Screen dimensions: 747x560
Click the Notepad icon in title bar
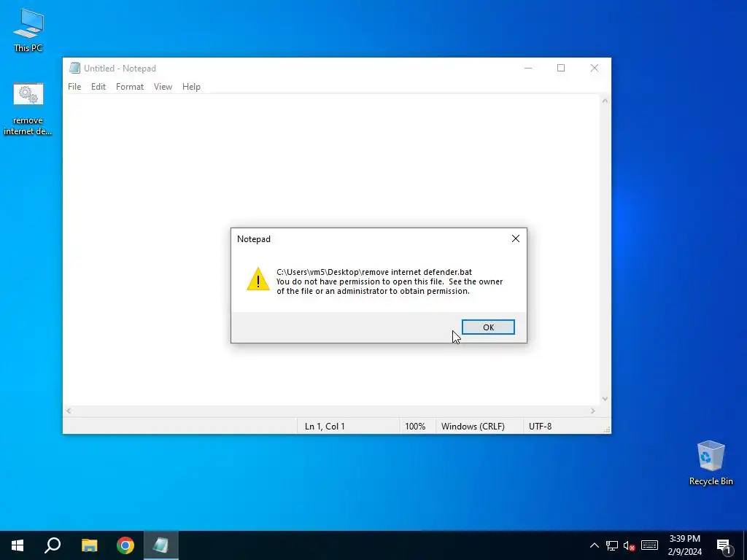pos(74,68)
